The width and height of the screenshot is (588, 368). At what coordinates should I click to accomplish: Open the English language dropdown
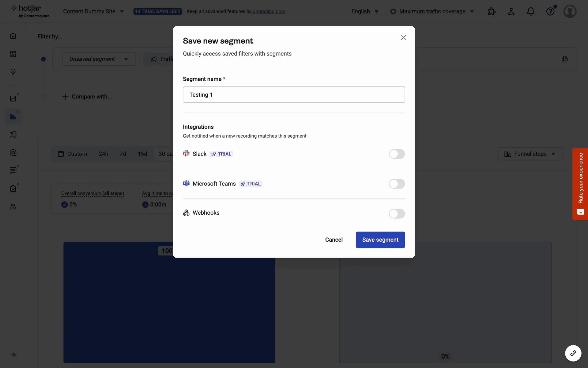coord(365,11)
